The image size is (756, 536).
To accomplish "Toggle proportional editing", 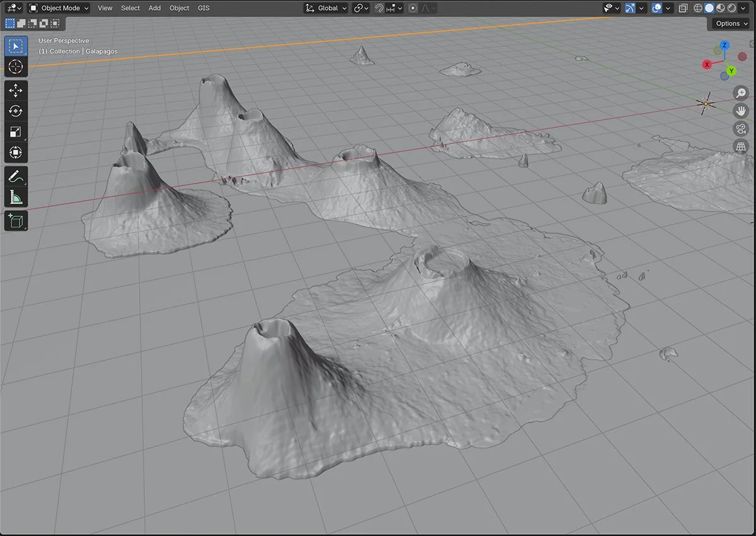I will click(x=413, y=8).
